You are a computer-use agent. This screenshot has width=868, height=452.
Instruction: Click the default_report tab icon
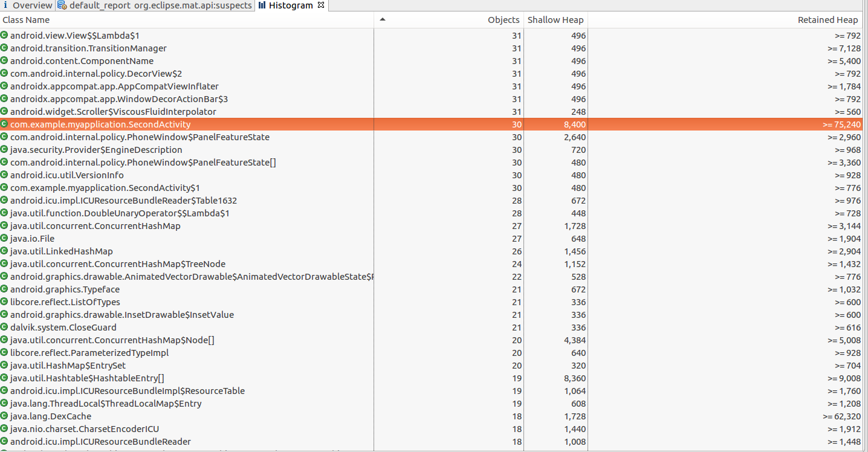pyautogui.click(x=62, y=5)
